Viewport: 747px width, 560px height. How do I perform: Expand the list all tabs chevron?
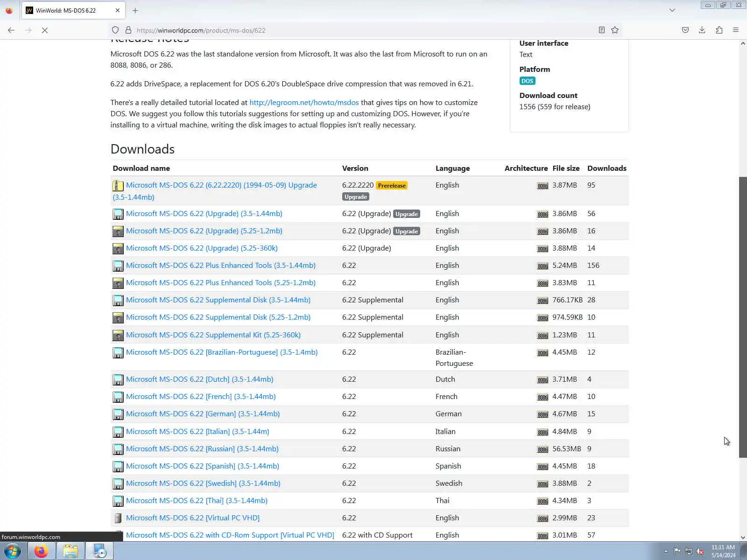[x=672, y=10]
